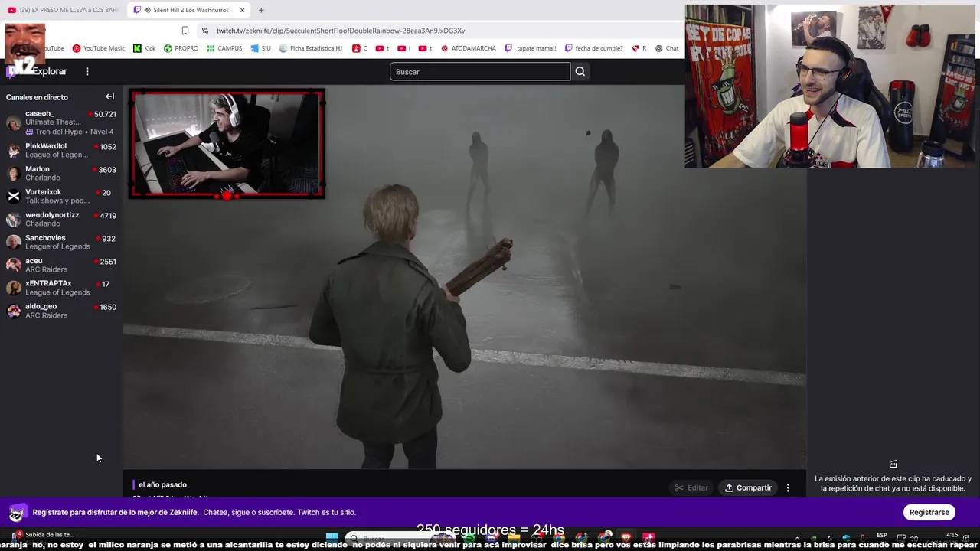Open wendolynortizz live channel
The height and width of the screenshot is (551, 980).
(x=61, y=219)
